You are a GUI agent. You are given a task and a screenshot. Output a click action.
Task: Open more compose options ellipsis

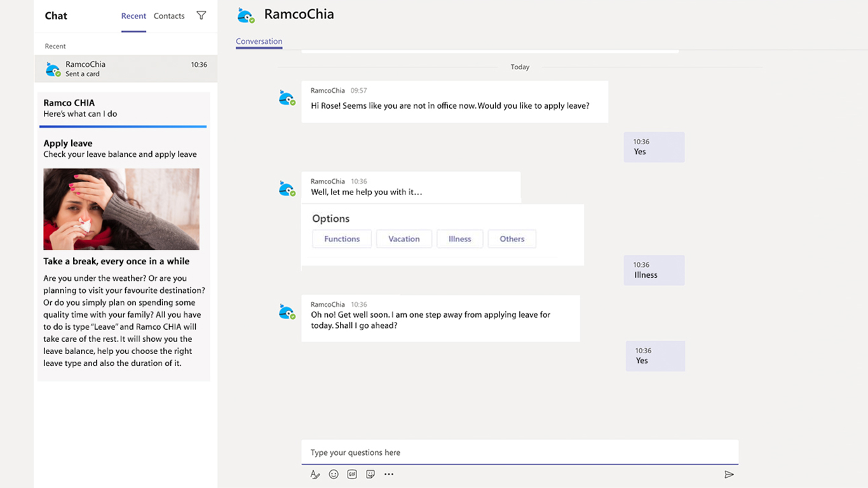coord(389,474)
